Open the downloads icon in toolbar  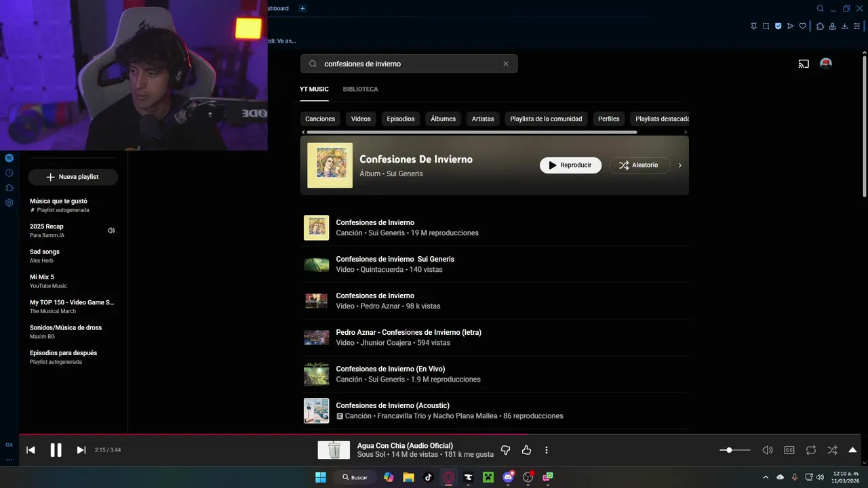click(x=844, y=26)
